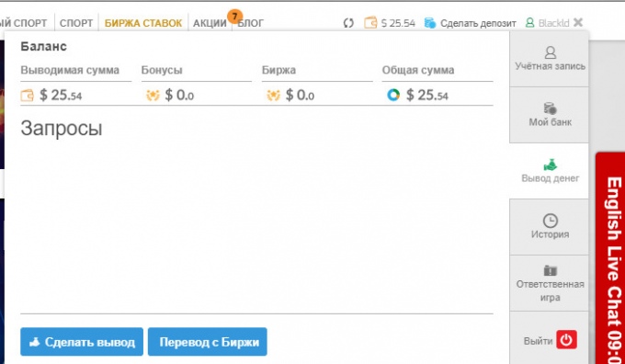Viewport: 625px width, 364px height.
Task: Click the orange 7 notification badge
Action: click(234, 17)
